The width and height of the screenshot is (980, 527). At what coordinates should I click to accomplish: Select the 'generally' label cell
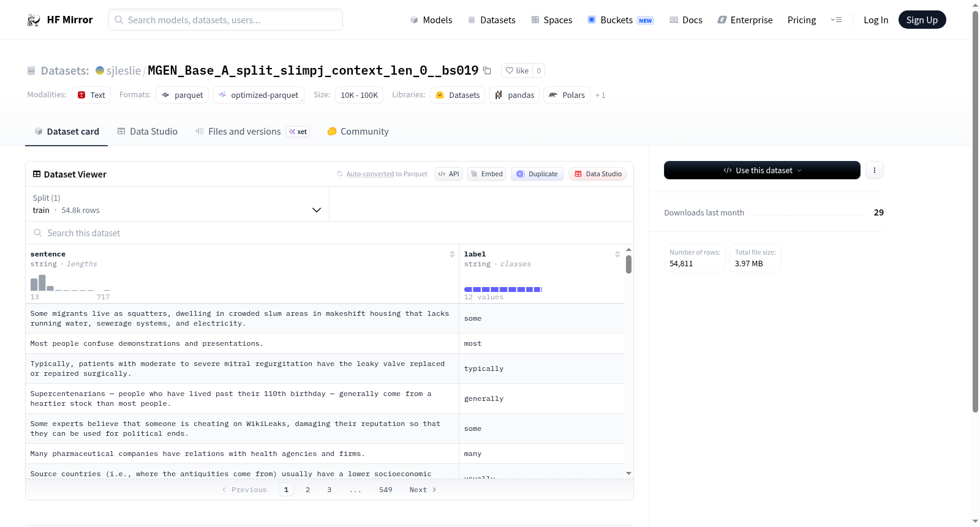(x=541, y=398)
